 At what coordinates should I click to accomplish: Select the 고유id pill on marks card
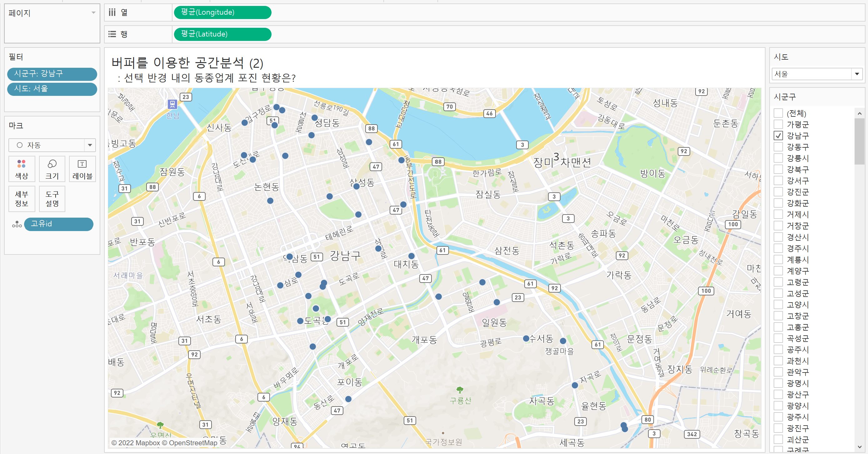[x=59, y=224]
